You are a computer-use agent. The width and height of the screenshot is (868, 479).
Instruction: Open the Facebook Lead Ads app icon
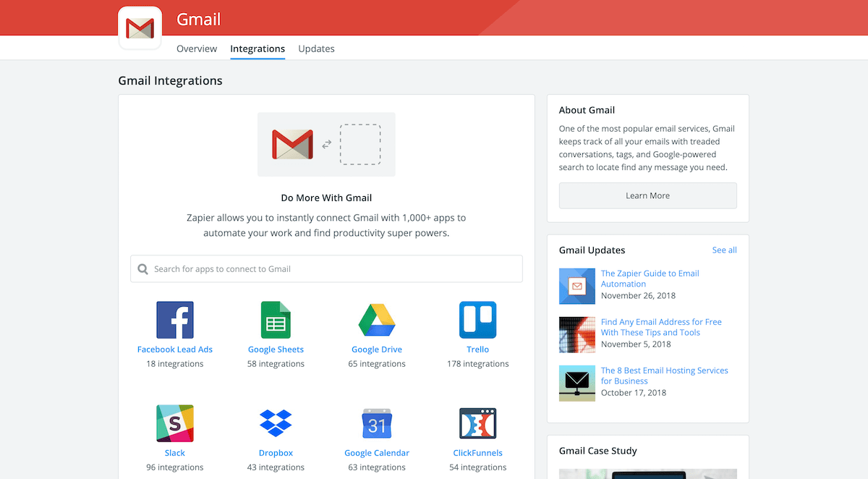[175, 320]
